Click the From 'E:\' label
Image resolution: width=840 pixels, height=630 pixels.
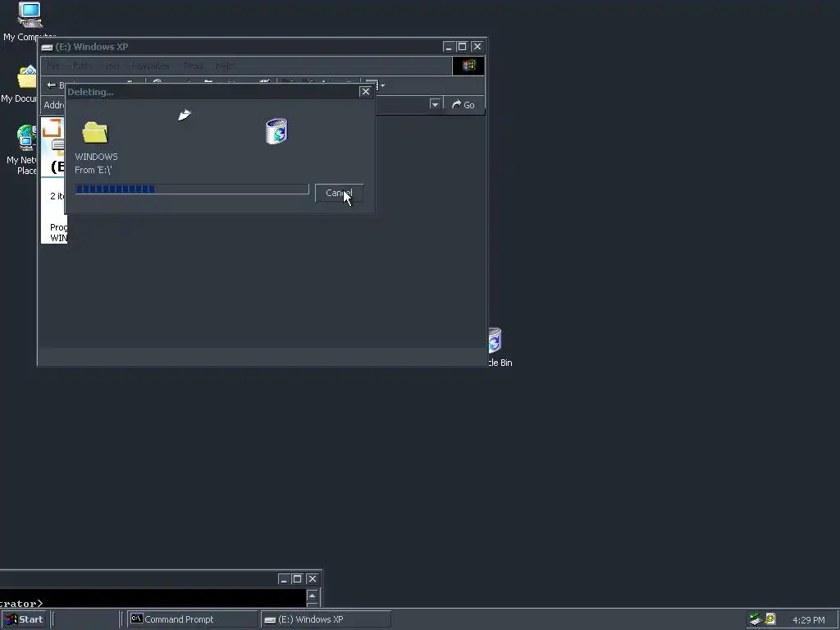point(94,170)
